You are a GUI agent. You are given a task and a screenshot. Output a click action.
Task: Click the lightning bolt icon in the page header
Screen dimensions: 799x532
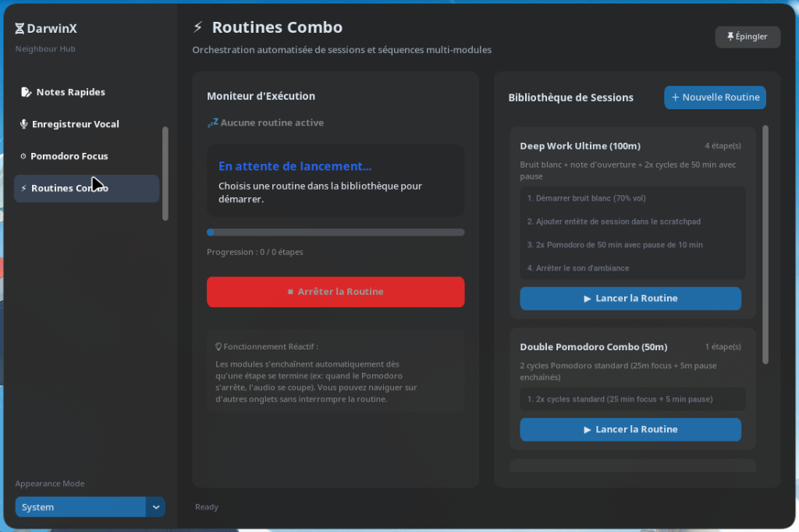click(x=198, y=27)
